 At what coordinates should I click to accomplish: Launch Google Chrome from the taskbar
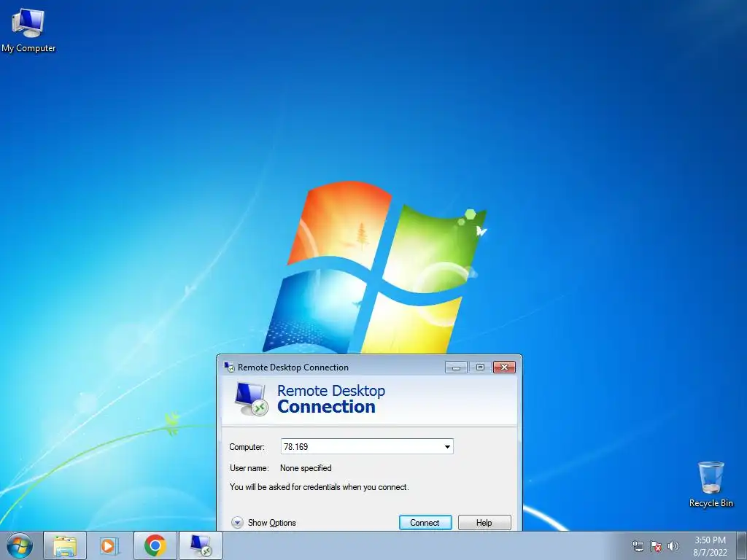click(155, 545)
